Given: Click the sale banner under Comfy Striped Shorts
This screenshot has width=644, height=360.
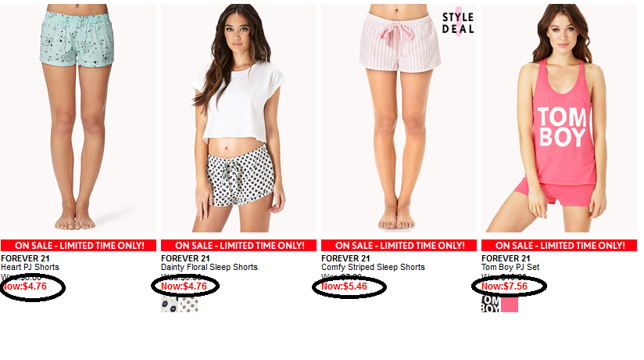Looking at the screenshot, I should (399, 246).
